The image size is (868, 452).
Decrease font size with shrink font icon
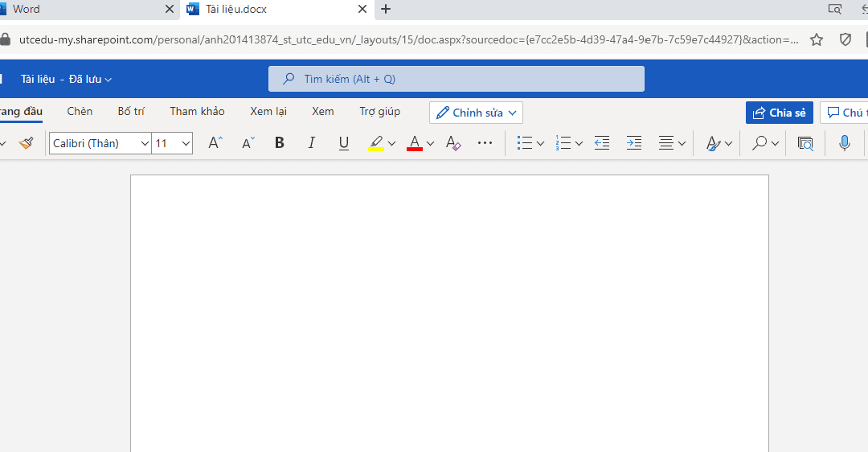click(x=248, y=143)
